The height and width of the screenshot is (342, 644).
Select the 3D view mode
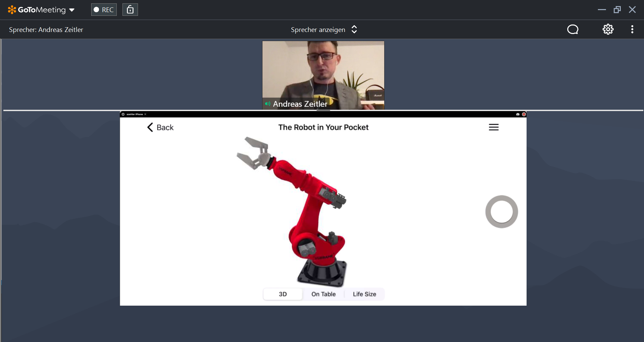click(x=283, y=294)
